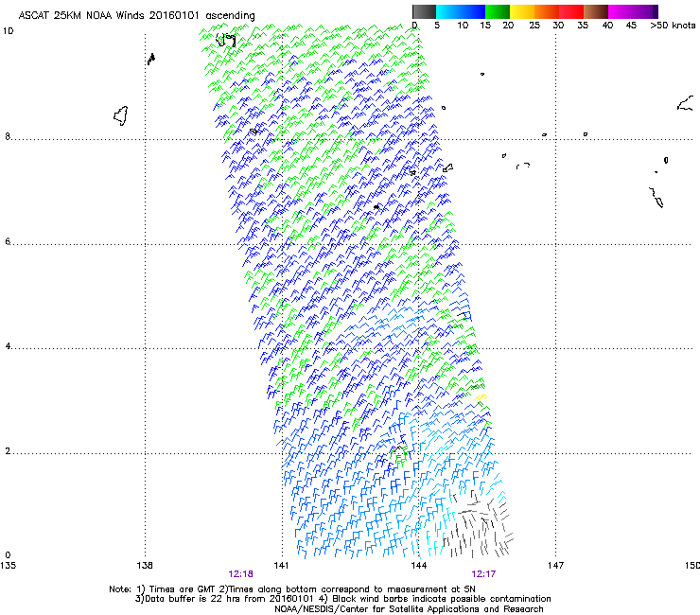This screenshot has width=700, height=615.
Task: Click the black contaminated wind barbs cluster
Action: pyautogui.click(x=480, y=525)
